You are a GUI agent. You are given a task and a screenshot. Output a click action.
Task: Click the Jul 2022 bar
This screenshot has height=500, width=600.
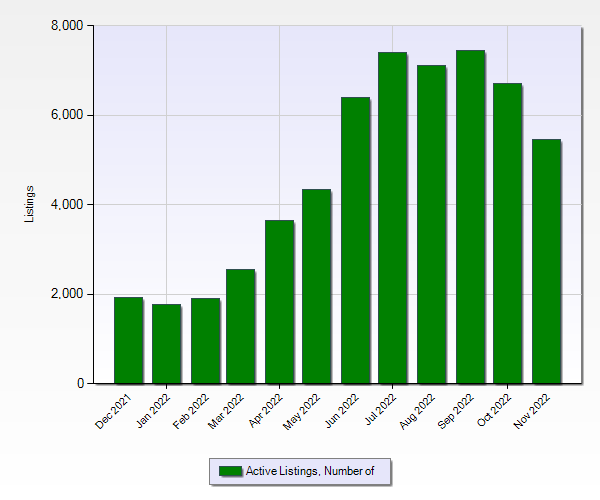click(x=393, y=218)
